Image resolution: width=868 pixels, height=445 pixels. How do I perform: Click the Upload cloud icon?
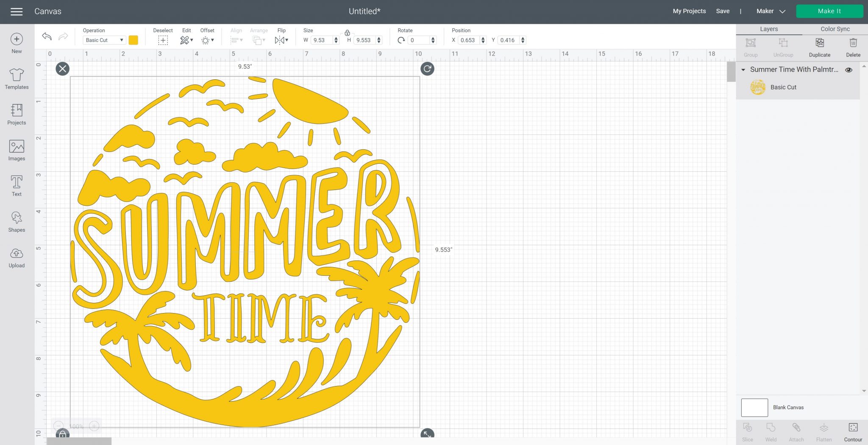tap(17, 254)
